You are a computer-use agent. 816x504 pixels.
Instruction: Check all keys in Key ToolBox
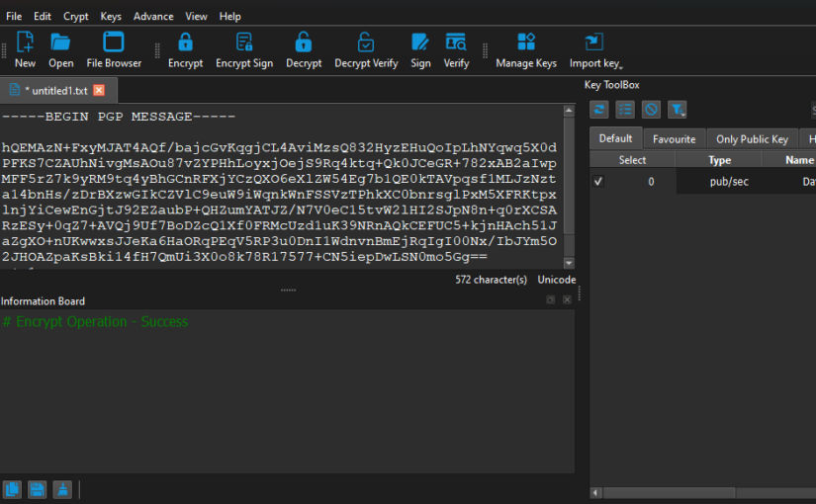point(625,110)
